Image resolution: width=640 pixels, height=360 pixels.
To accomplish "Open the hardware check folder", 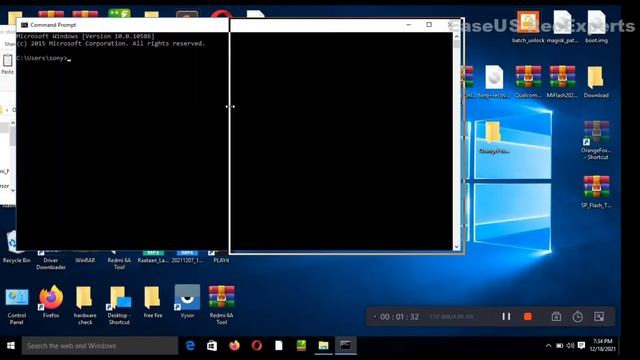I will pos(85,305).
